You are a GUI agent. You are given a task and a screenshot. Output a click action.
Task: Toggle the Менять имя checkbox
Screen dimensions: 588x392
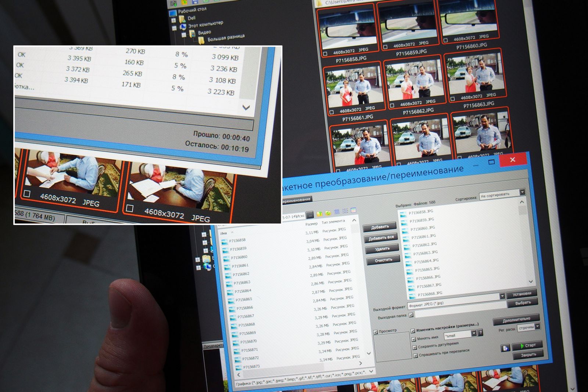pyautogui.click(x=413, y=339)
